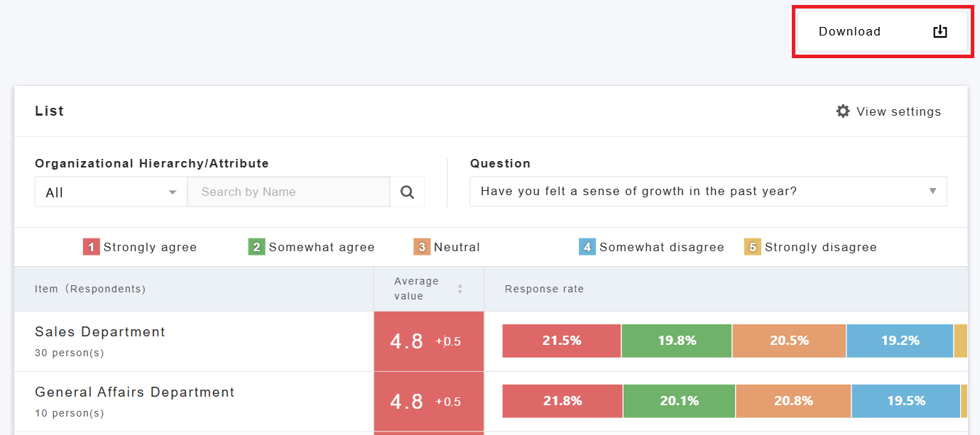
Task: Click the green Somewhat agree legend badge
Action: click(x=256, y=247)
